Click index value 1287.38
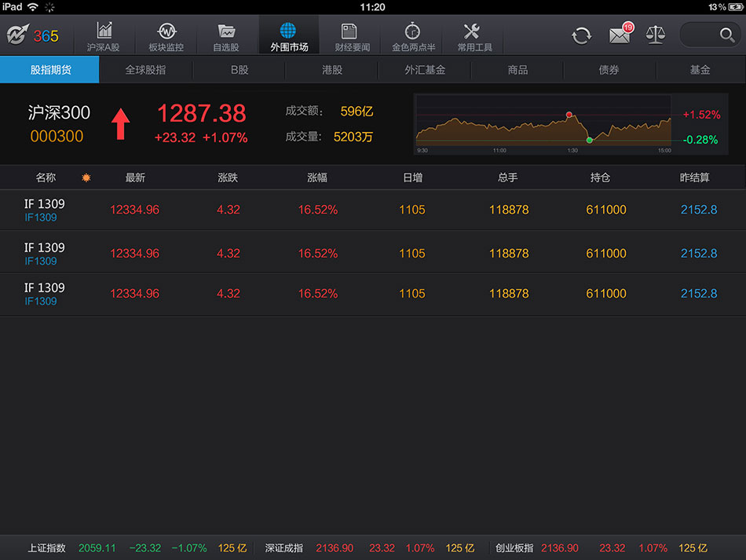The height and width of the screenshot is (560, 746). [x=201, y=113]
